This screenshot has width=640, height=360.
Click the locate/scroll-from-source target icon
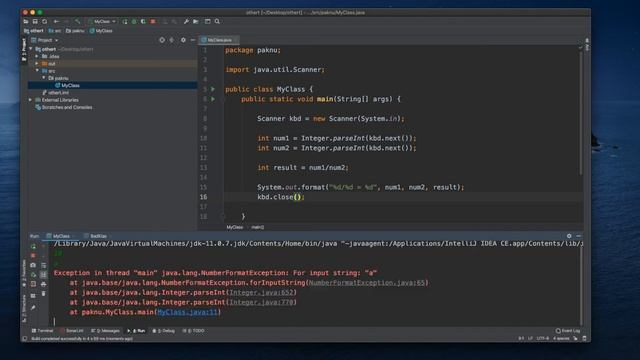(x=162, y=40)
